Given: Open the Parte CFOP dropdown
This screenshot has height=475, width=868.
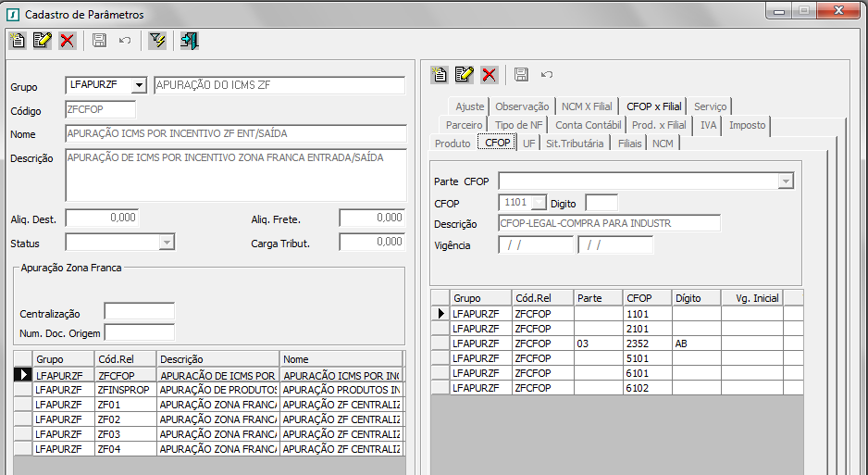Looking at the screenshot, I should click(785, 181).
